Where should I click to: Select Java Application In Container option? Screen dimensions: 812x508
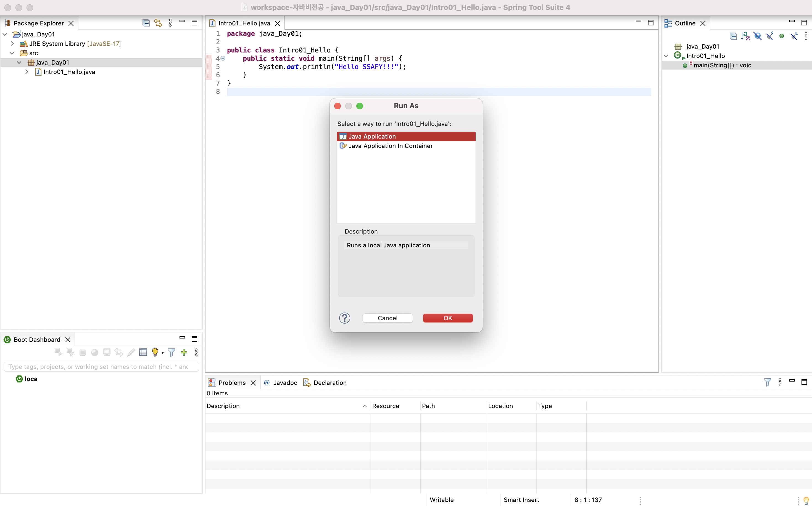click(x=406, y=146)
